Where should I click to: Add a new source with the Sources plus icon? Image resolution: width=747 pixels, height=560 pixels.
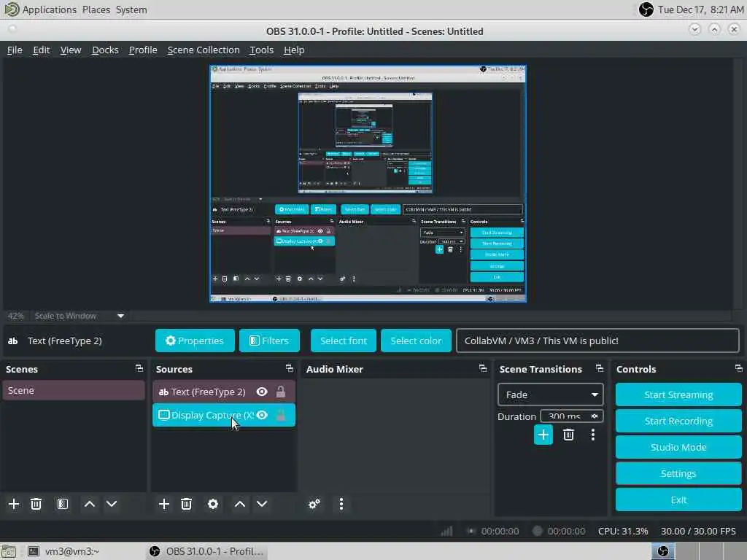tap(164, 504)
